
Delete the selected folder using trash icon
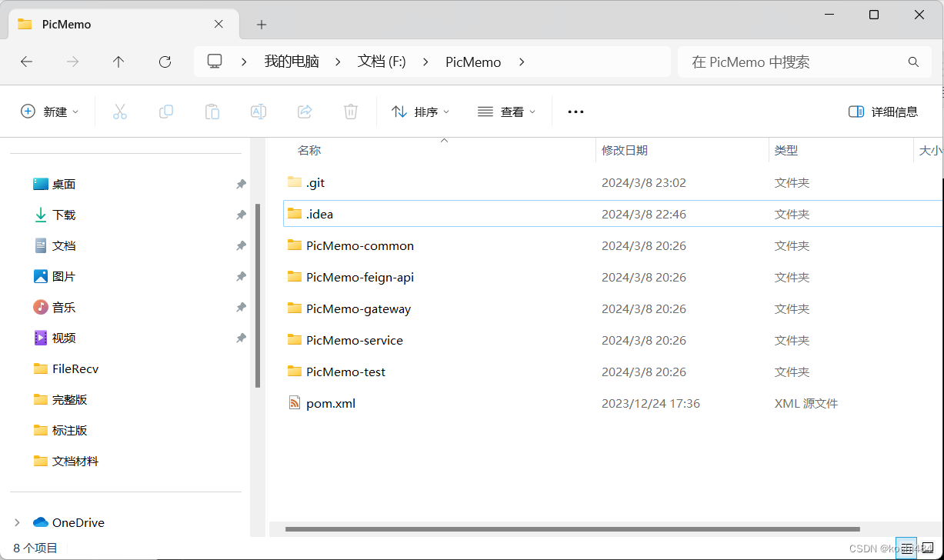pos(351,112)
